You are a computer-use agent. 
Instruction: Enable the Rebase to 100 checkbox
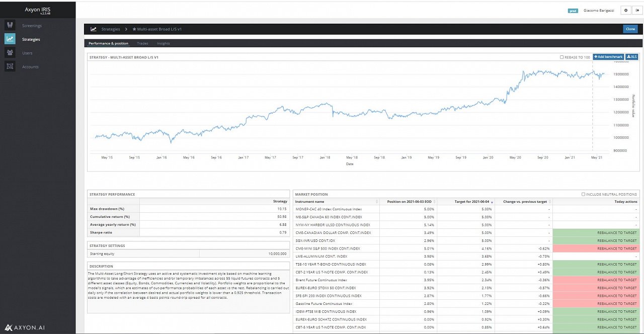562,57
